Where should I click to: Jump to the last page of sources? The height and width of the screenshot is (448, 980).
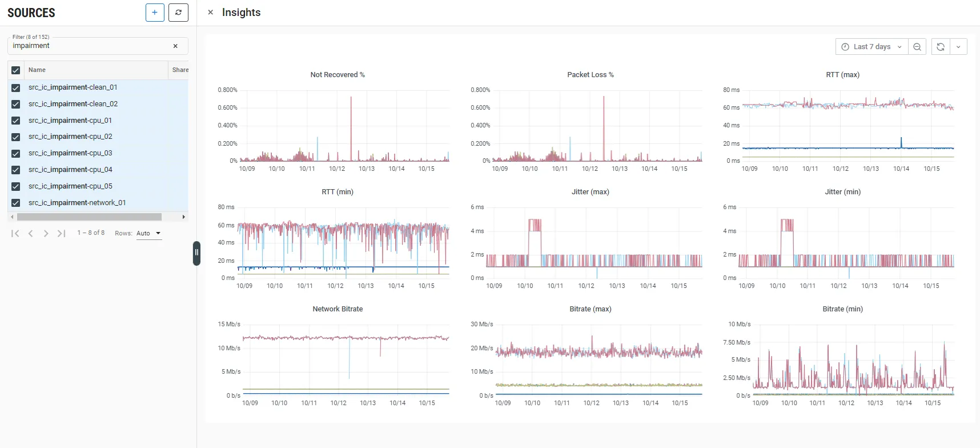(x=61, y=233)
